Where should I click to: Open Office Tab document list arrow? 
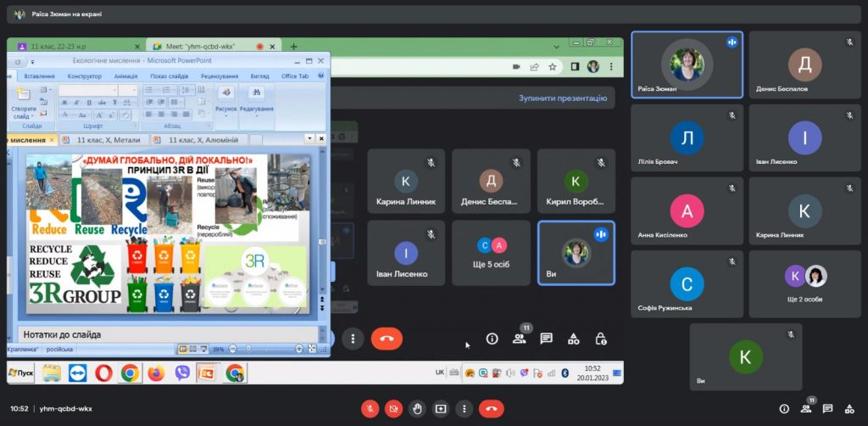click(x=310, y=138)
